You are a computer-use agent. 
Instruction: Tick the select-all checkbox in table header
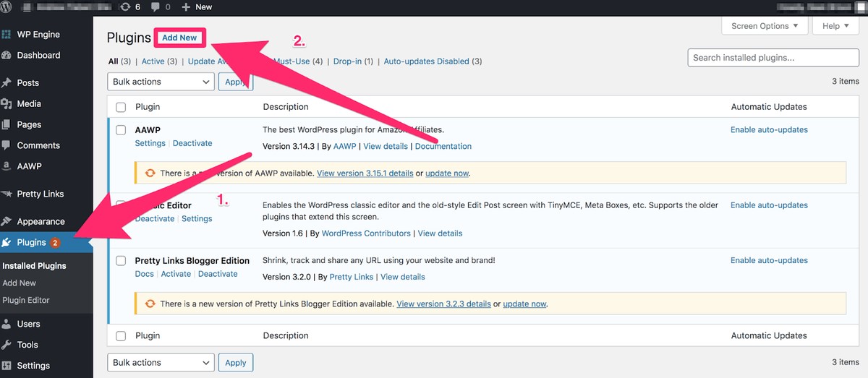coord(121,107)
